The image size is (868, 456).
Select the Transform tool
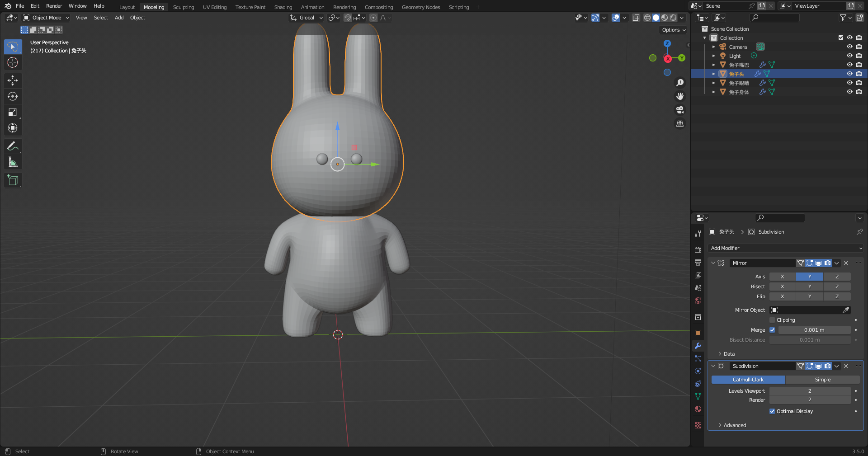(13, 128)
